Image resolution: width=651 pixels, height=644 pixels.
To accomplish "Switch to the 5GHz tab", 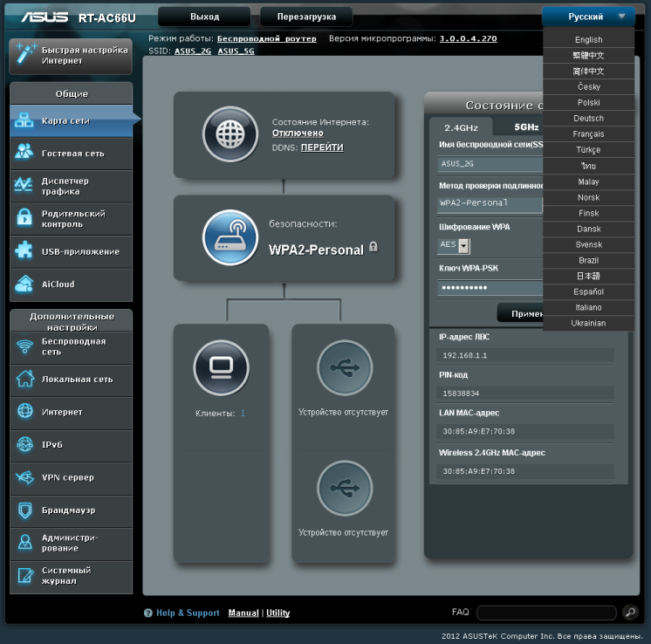I will point(519,127).
